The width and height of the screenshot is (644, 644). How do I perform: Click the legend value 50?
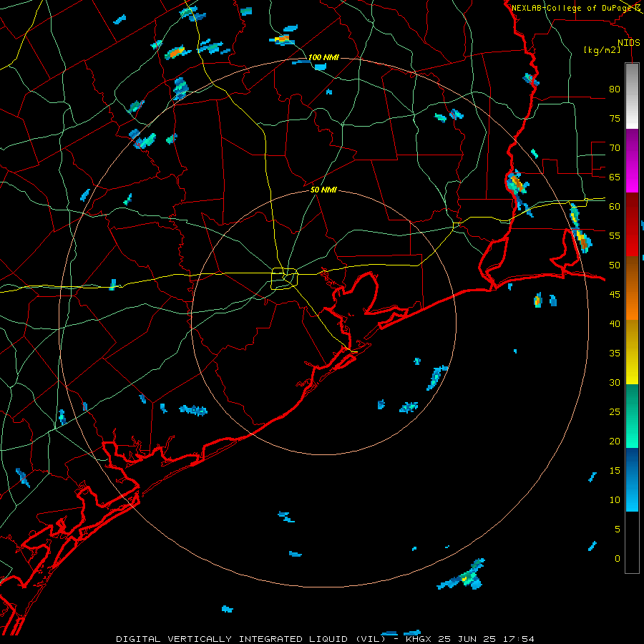(615, 265)
